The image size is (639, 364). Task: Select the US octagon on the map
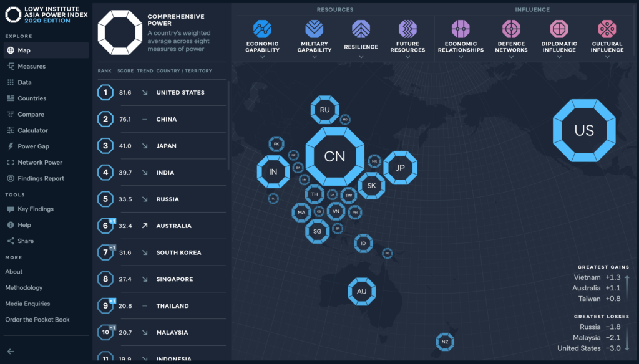[x=584, y=130]
